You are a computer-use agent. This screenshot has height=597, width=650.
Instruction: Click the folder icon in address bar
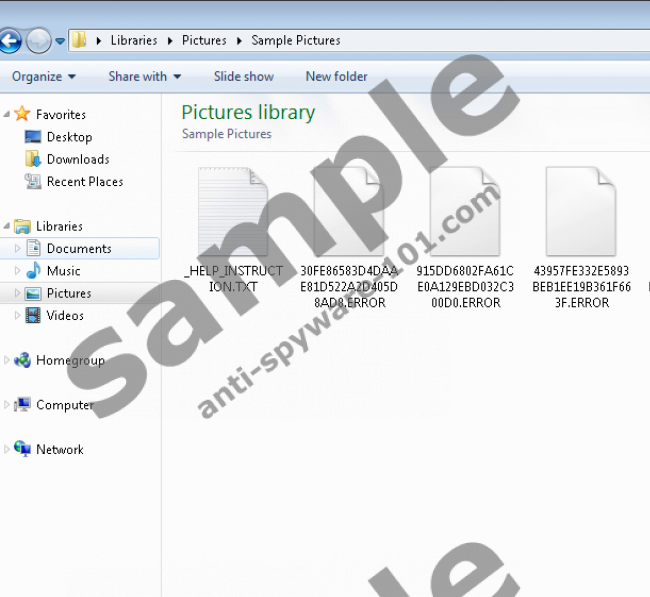coord(78,41)
